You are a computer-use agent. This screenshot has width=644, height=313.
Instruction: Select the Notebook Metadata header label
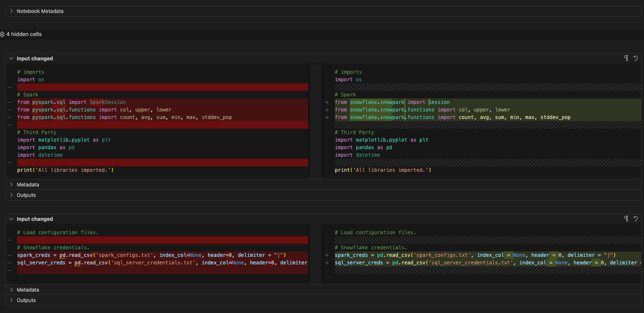coord(40,11)
